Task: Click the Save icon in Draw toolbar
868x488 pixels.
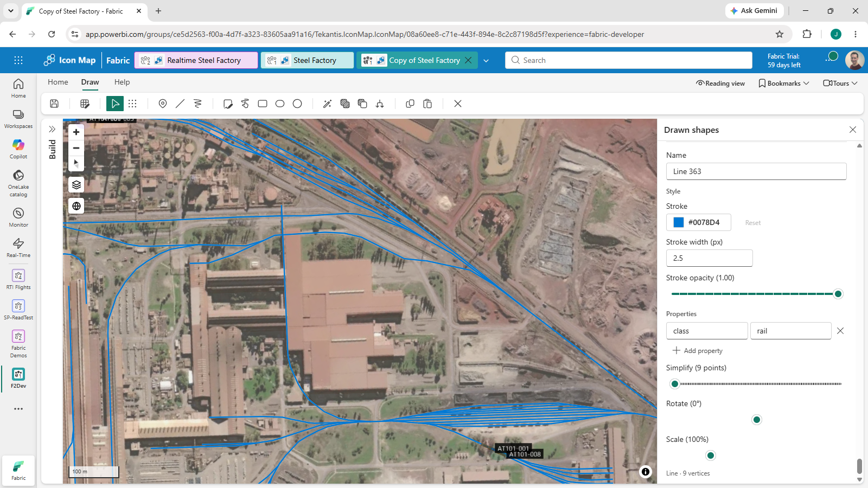Action: (x=54, y=104)
